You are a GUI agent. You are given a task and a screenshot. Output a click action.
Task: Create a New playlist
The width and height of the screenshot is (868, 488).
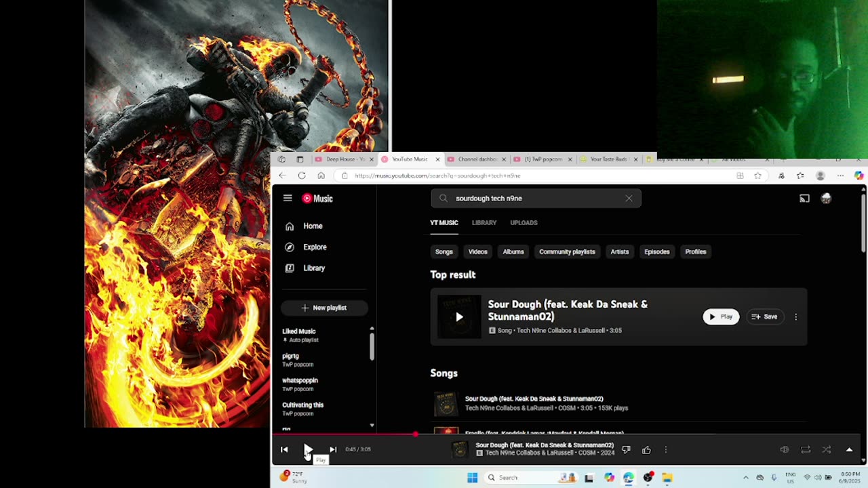(324, 308)
